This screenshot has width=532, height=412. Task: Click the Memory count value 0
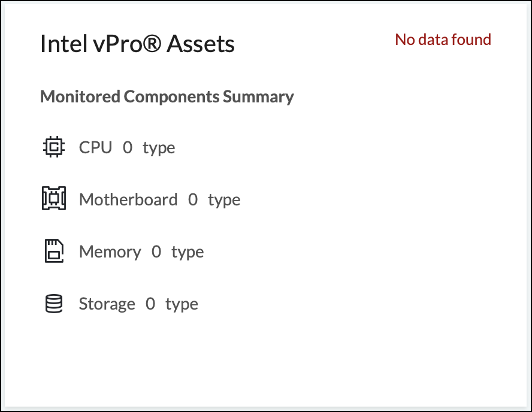[x=156, y=252]
